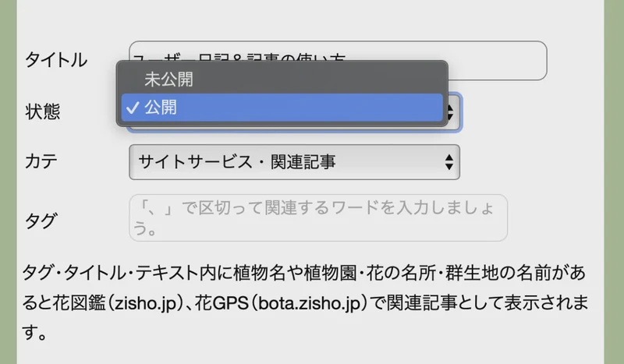Focus the タイトル text input field

(x=338, y=61)
